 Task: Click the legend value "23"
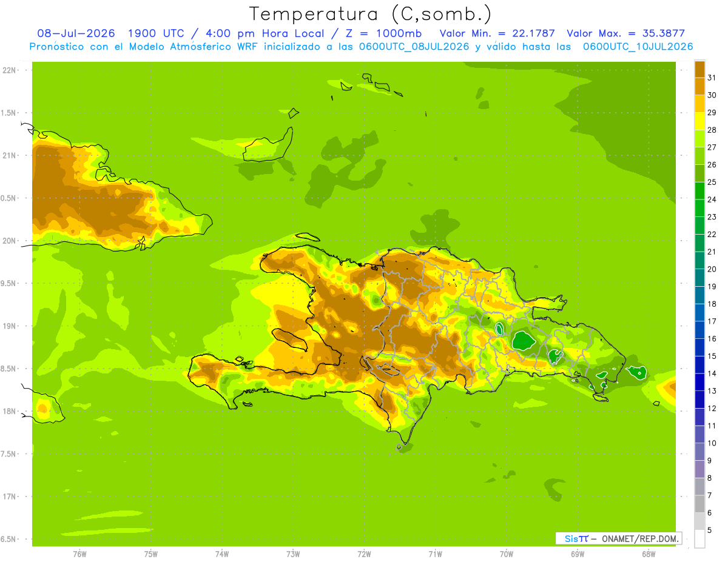[712, 217]
